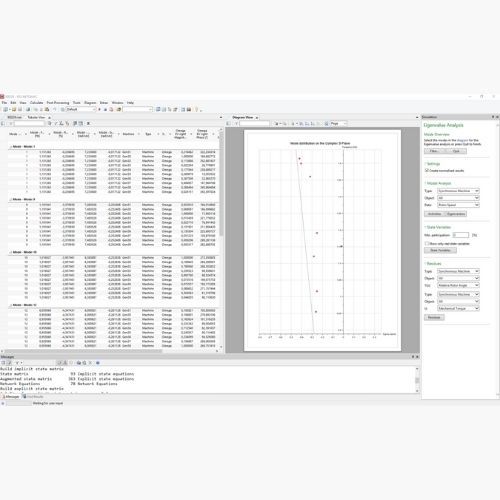The image size is (500, 500).
Task: Click the Quit button in Mode Overview
Action: click(x=456, y=151)
